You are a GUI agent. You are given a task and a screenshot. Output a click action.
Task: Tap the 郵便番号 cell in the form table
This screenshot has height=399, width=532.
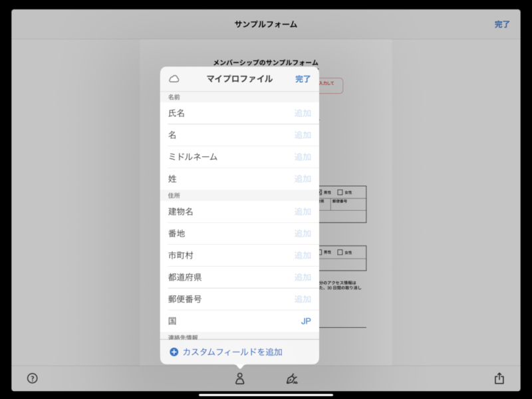coord(348,205)
